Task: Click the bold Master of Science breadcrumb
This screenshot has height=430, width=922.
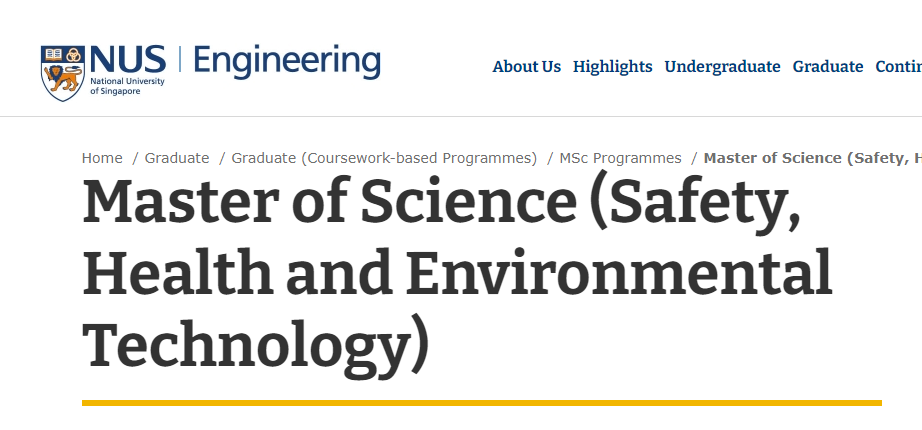Action: (x=813, y=159)
